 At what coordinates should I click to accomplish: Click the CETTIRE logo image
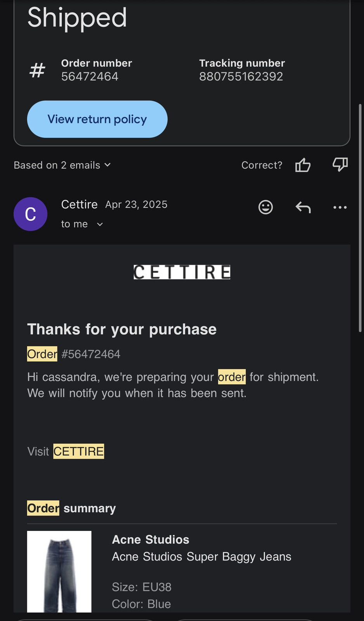pos(182,272)
